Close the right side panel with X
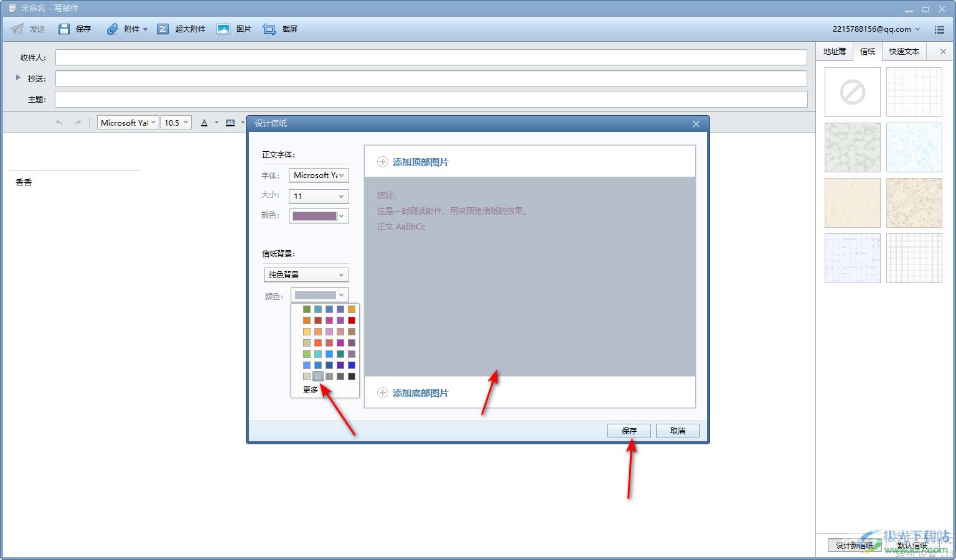The height and width of the screenshot is (560, 956). tap(943, 52)
